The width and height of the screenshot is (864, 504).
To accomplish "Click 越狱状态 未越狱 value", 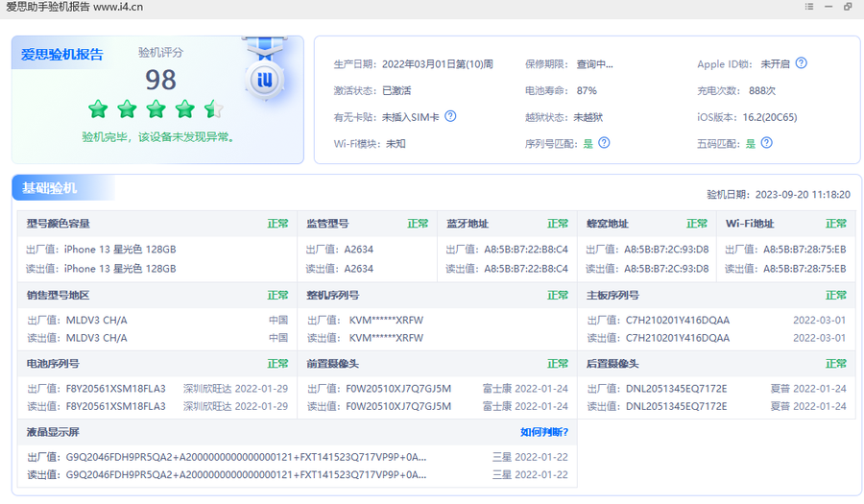I will 588,117.
